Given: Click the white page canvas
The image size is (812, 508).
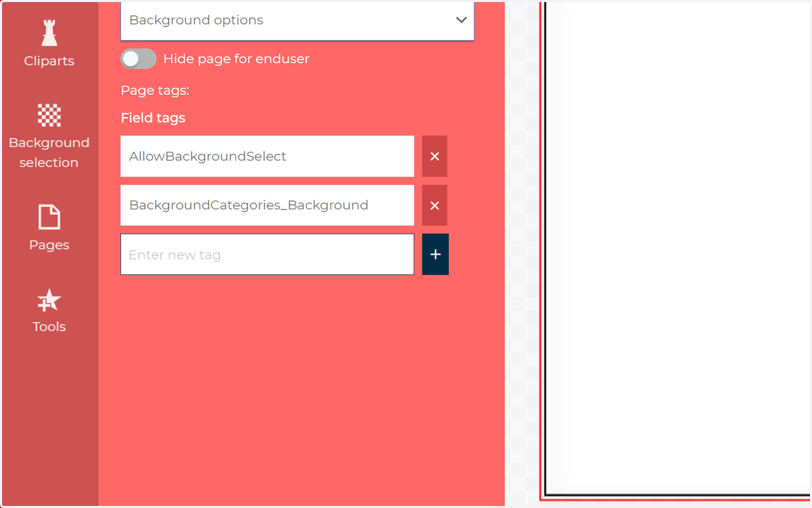Looking at the screenshot, I should pos(679,247).
